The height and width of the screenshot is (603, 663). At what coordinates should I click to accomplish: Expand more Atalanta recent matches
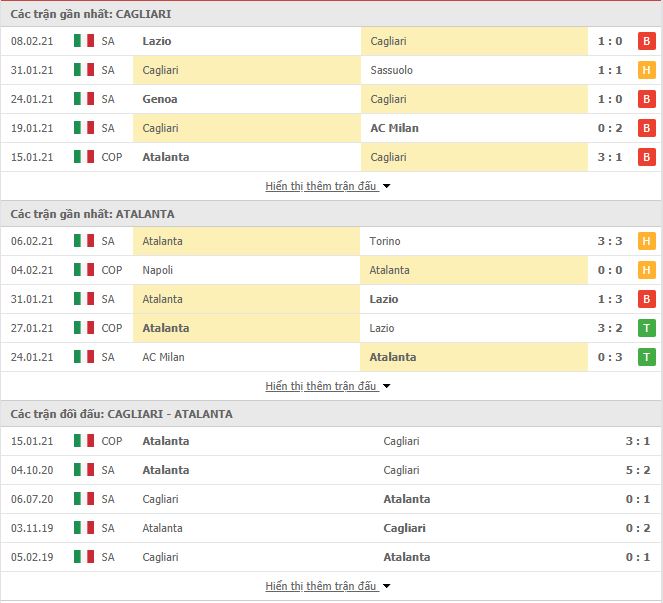328,386
